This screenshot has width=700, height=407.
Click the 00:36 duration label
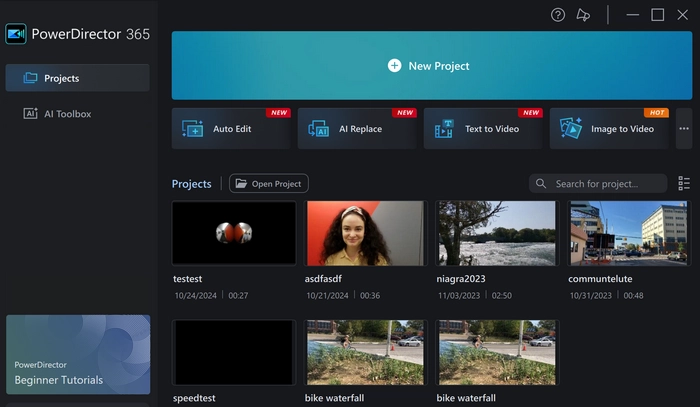pyautogui.click(x=370, y=295)
